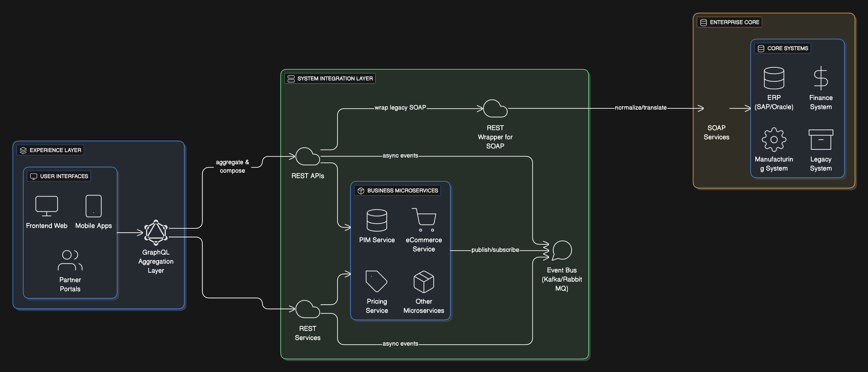The image size is (868, 372).
Task: Click the ERP (SAP/Oracle) database icon
Action: [774, 78]
